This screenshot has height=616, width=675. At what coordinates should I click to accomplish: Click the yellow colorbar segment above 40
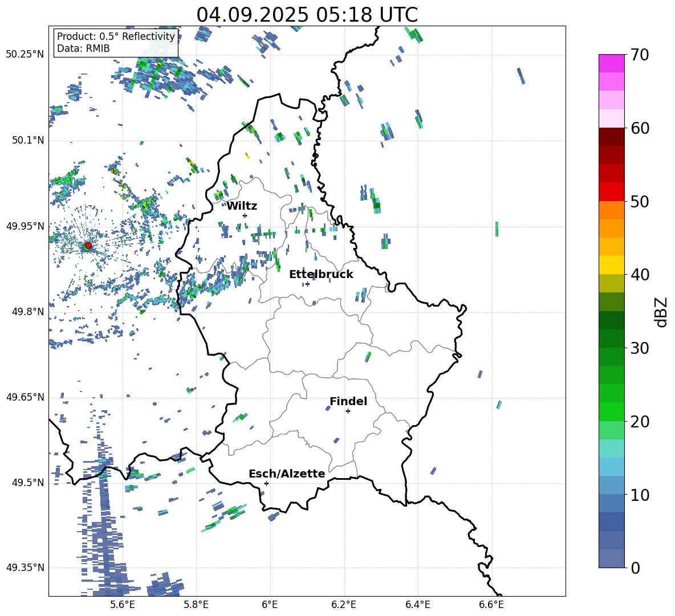click(x=612, y=266)
